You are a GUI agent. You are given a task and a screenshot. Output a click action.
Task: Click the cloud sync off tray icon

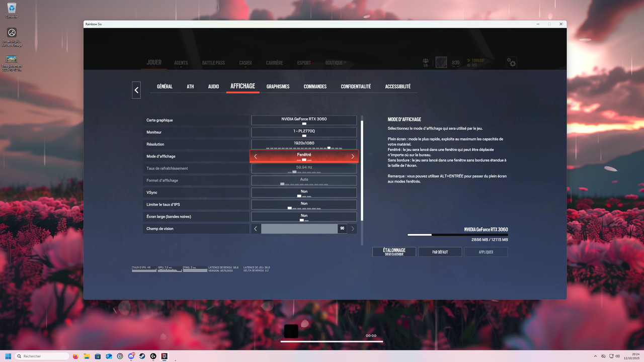(x=604, y=356)
